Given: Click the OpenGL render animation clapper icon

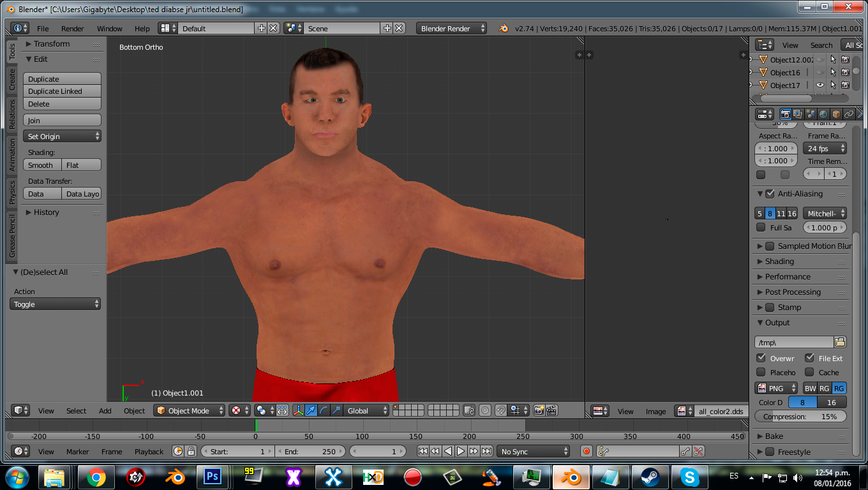Looking at the screenshot, I should (x=551, y=410).
